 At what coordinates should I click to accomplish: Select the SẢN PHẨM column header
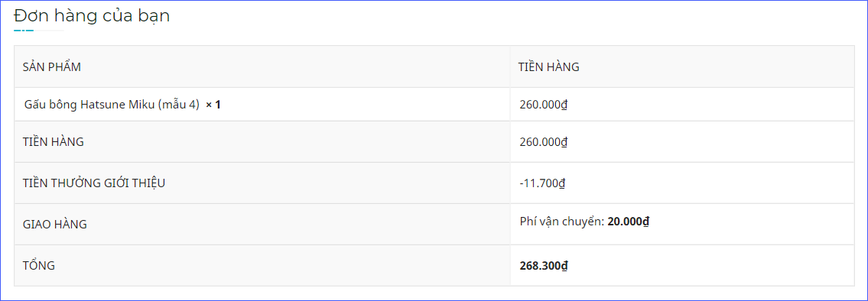coord(52,67)
